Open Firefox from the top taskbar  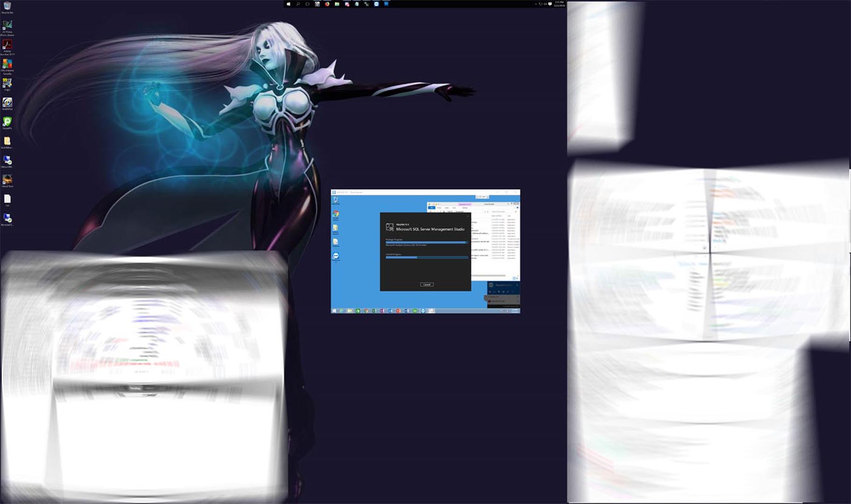coord(327,4)
